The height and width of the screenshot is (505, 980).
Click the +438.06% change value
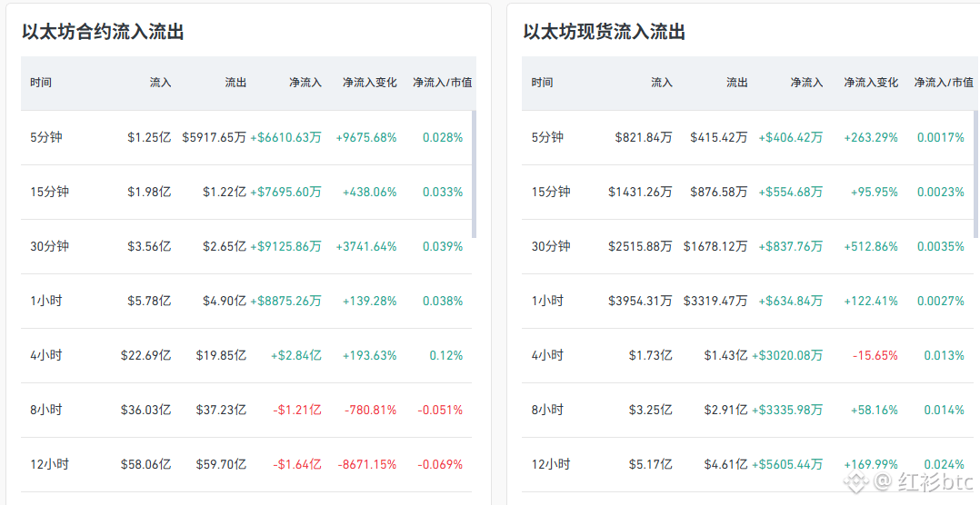(369, 192)
